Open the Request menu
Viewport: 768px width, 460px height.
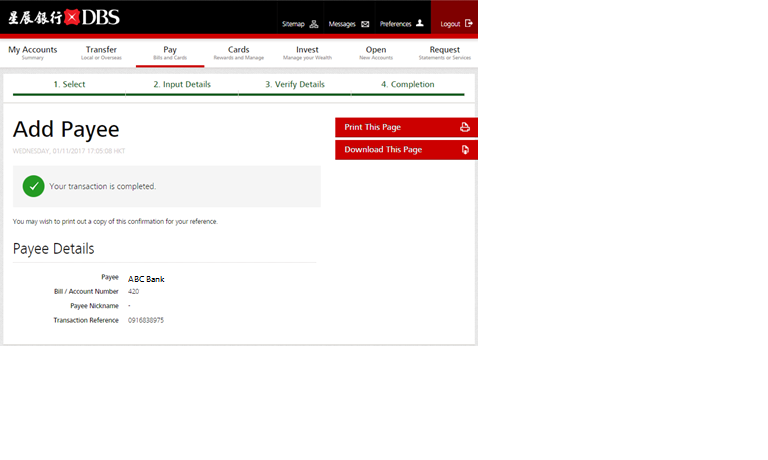[x=444, y=52]
